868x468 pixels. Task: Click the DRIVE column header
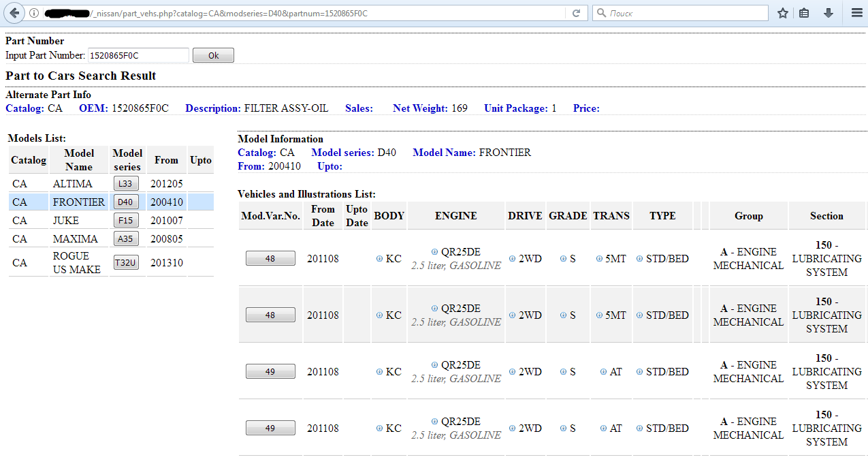click(525, 215)
